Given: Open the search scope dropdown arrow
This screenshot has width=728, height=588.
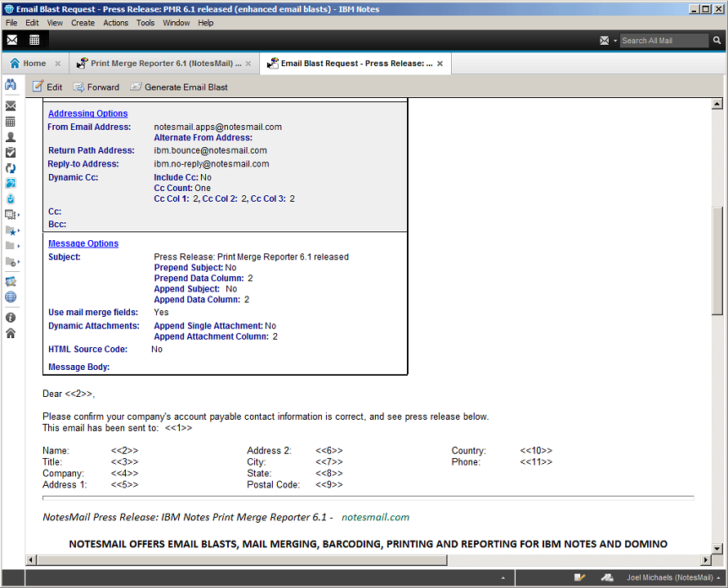Looking at the screenshot, I should 614,41.
